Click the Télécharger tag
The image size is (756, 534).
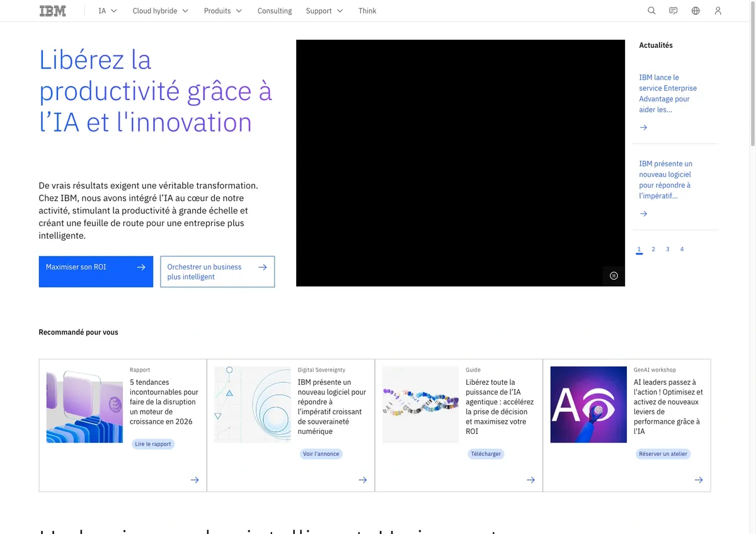pyautogui.click(x=486, y=454)
